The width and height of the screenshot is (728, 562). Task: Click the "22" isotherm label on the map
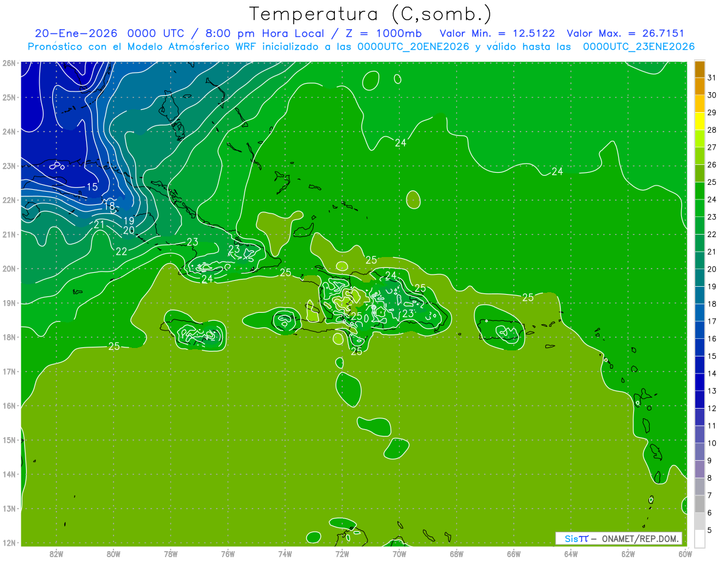tap(121, 251)
